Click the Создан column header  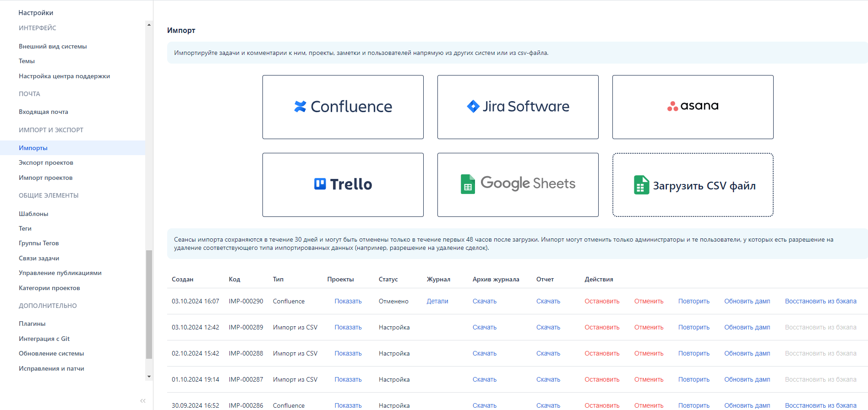(x=182, y=279)
